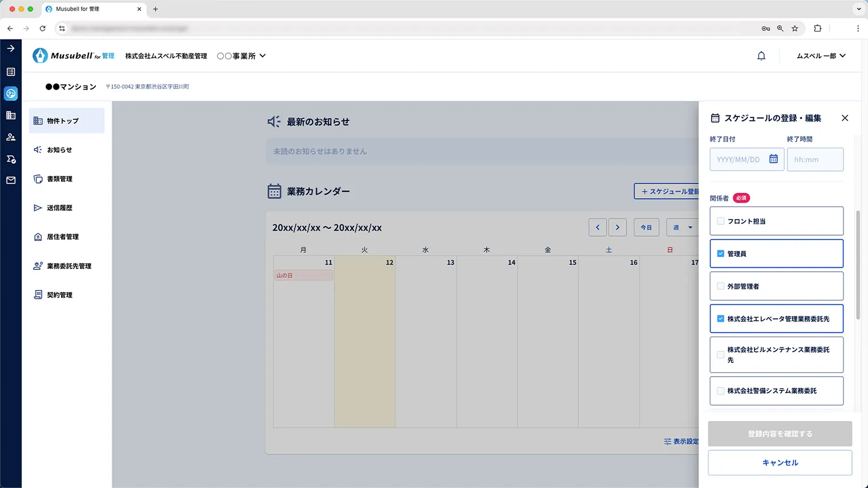Click the notification bell icon
The height and width of the screenshot is (488, 868).
[x=761, y=55]
